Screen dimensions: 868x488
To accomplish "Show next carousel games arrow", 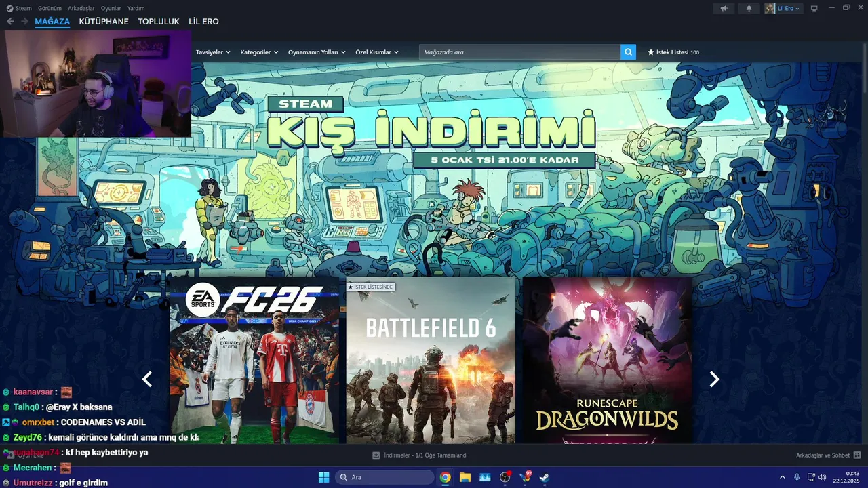I will pyautogui.click(x=714, y=380).
